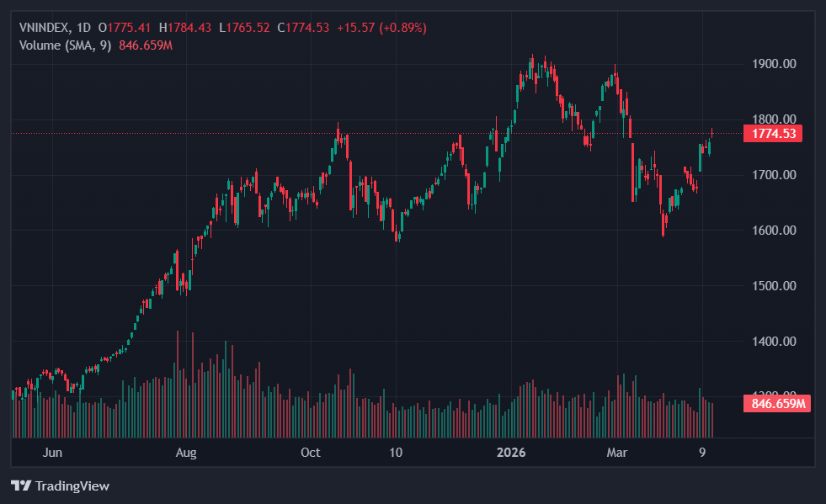Viewport: 826px width, 504px height.
Task: Click the Jun label on time axis
Action: pos(52,453)
